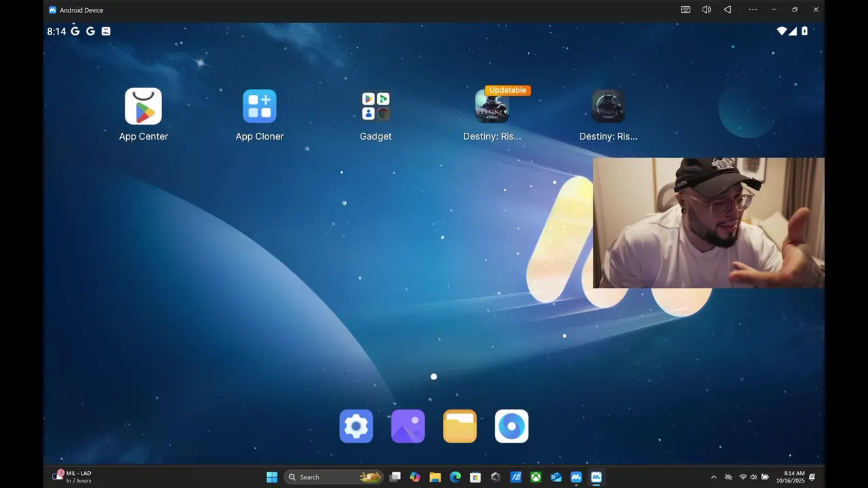This screenshot has height=488, width=868.
Task: Click the Windows tray Wi-Fi icon
Action: click(x=743, y=477)
